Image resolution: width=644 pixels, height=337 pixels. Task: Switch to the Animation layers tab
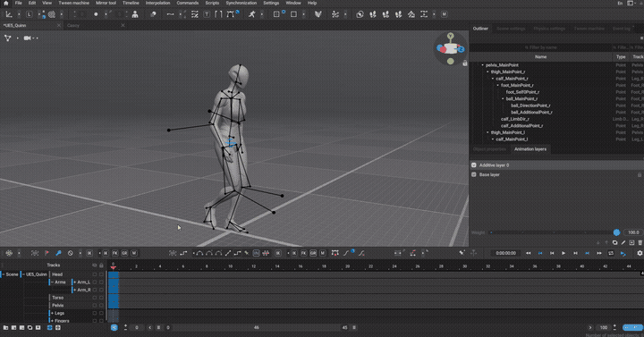tap(530, 149)
